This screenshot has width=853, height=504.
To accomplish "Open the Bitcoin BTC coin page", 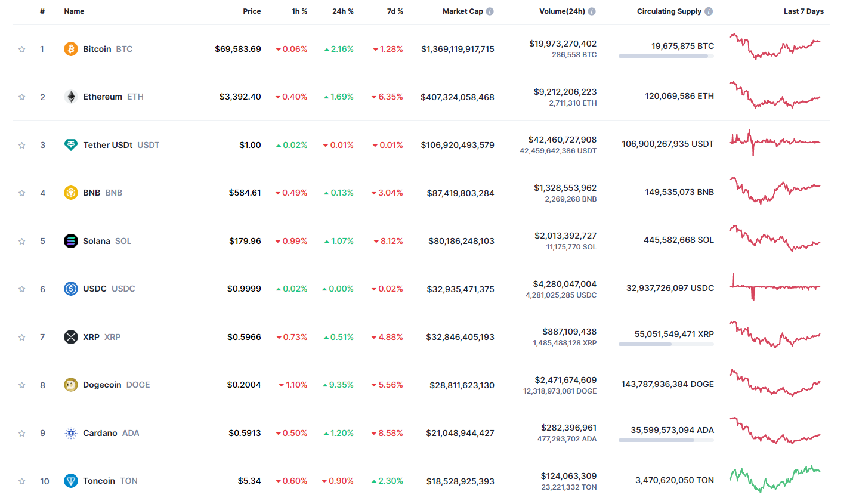I will (x=107, y=49).
